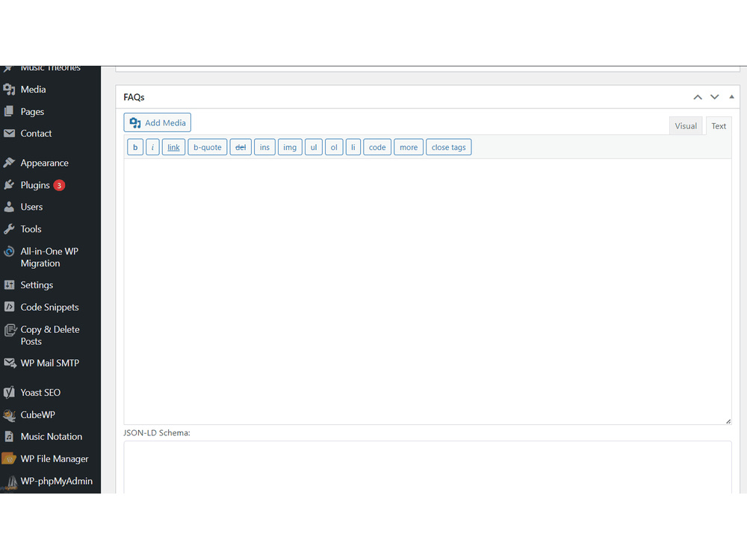
Task: Insert the more tag
Action: 409,147
